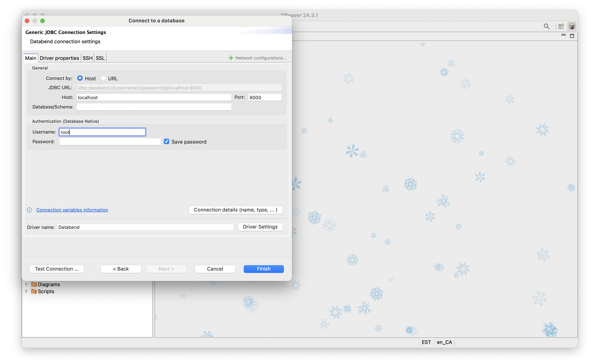
Task: Click the status bar drag handle dots
Action: pyautogui.click(x=454, y=342)
